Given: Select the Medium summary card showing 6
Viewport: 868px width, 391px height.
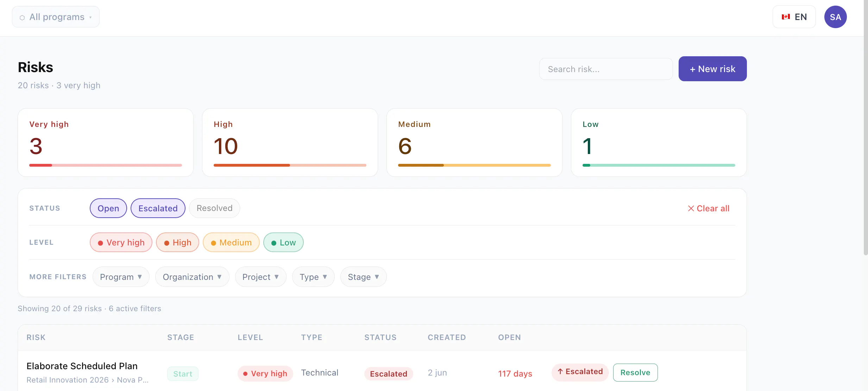Looking at the screenshot, I should pos(474,142).
